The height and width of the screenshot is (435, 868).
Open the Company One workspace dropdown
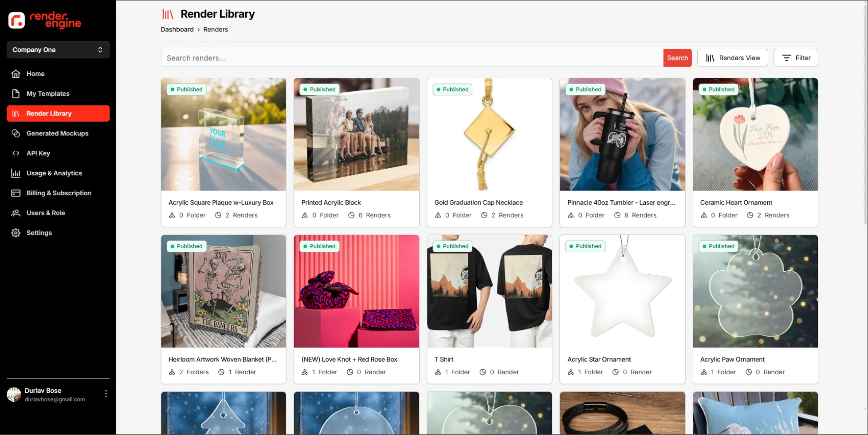tap(58, 50)
